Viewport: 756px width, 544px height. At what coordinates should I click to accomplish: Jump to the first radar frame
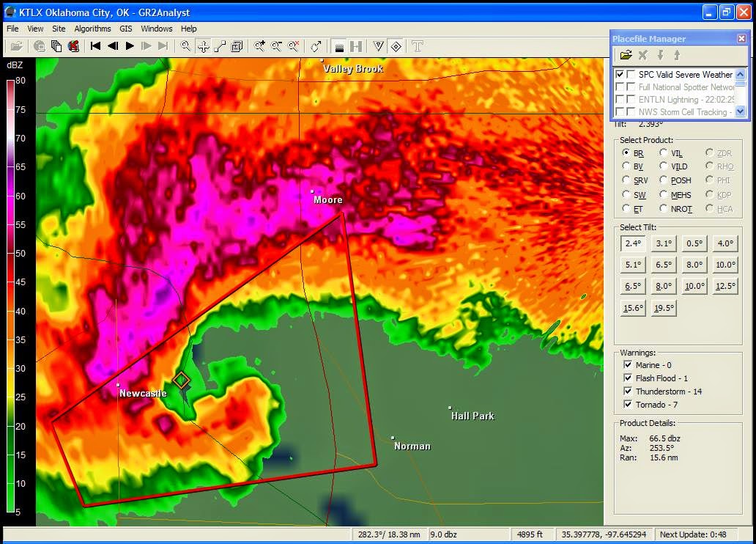95,46
